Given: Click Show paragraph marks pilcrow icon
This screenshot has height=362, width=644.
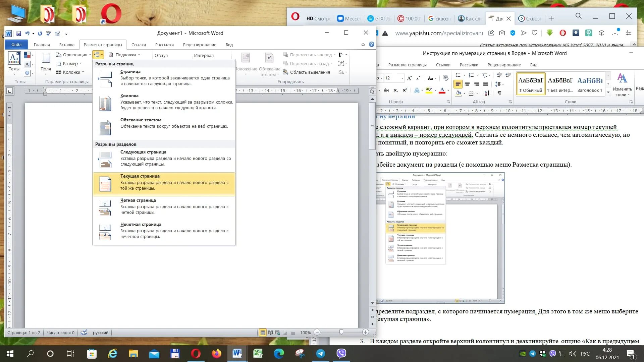Looking at the screenshot, I should [x=499, y=93].
